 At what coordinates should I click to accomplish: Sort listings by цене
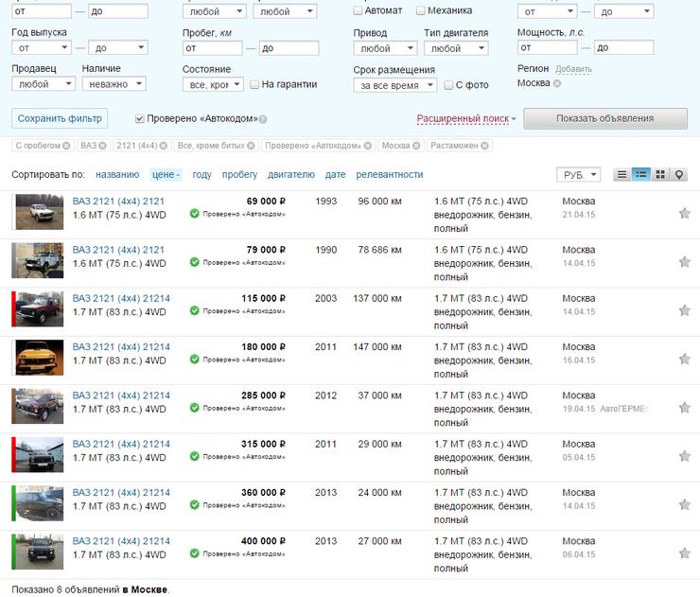[x=165, y=175]
